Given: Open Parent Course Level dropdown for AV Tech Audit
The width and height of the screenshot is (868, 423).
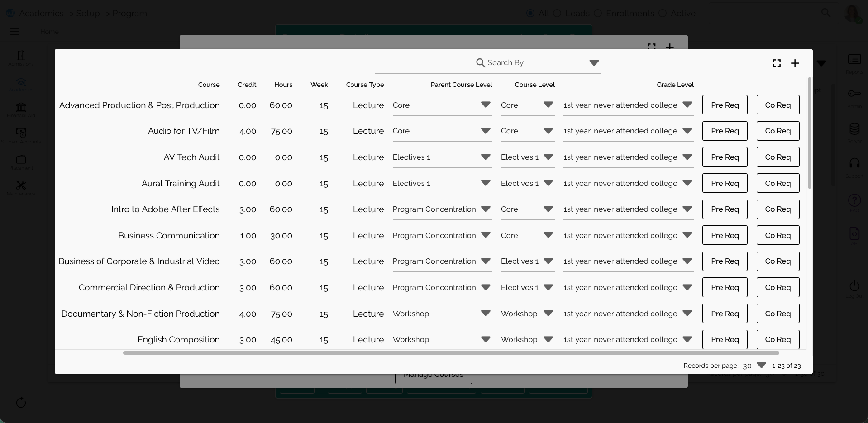Looking at the screenshot, I should (486, 157).
